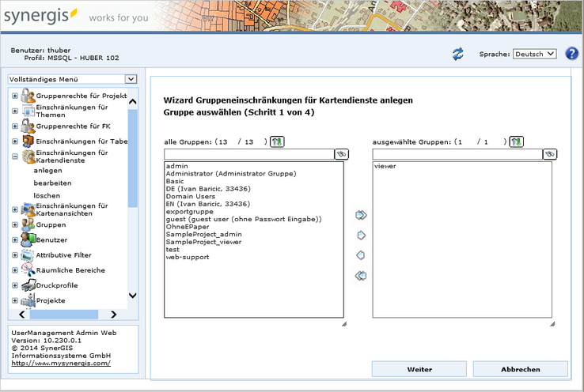584x392 pixels.
Task: Select the bearbeiten menu entry
Action: 52,183
